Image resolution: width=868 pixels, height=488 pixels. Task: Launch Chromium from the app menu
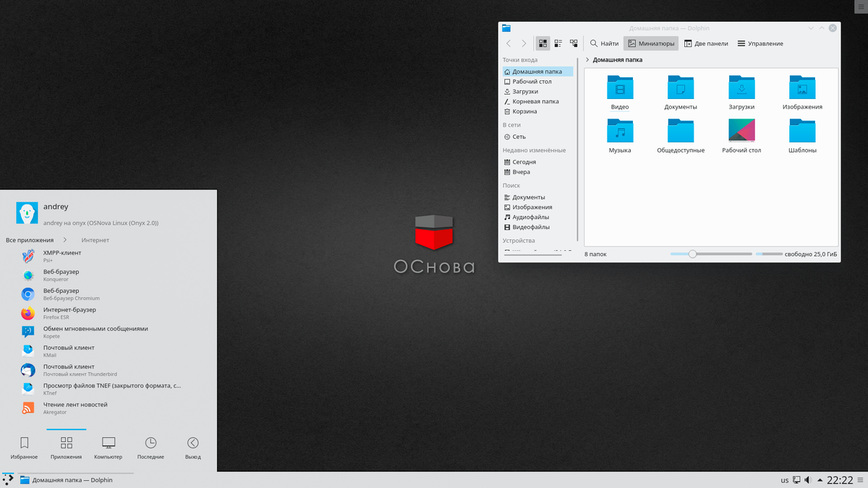tap(27, 294)
